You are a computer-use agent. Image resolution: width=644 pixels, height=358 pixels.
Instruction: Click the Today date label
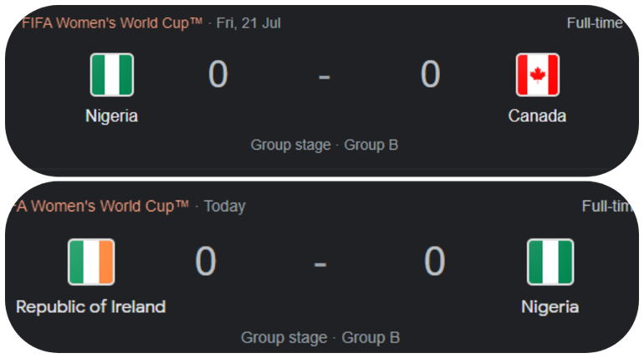225,206
